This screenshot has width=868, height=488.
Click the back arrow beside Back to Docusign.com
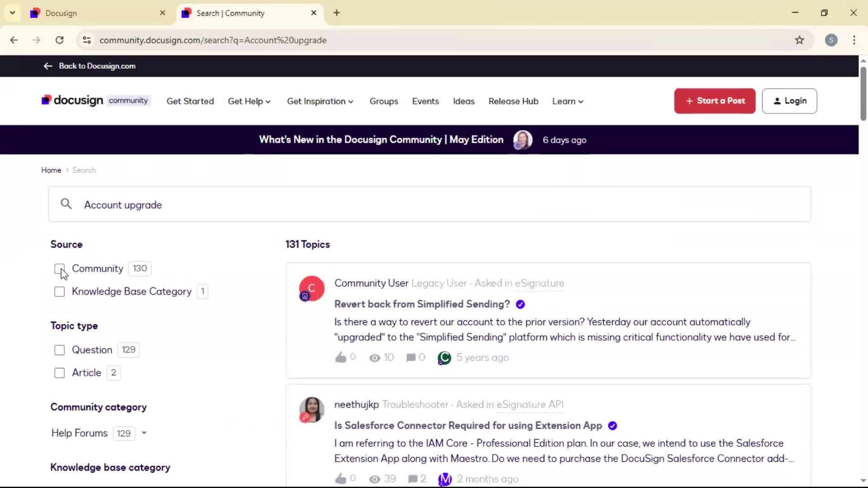(x=48, y=66)
